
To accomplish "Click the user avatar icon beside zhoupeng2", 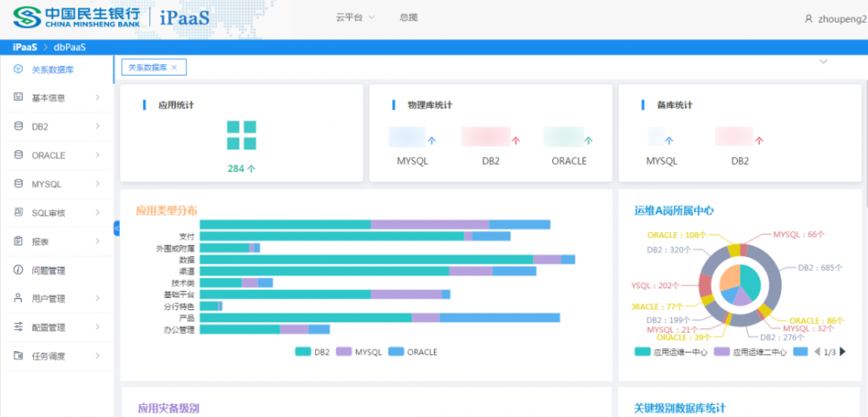I will click(809, 18).
